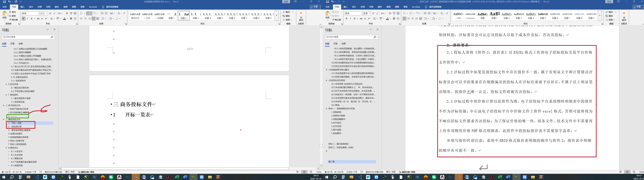Toggle Strikethrough in 招标文件 window
Image resolution: width=644 pixels, height=180 pixels.
[x=361, y=19]
